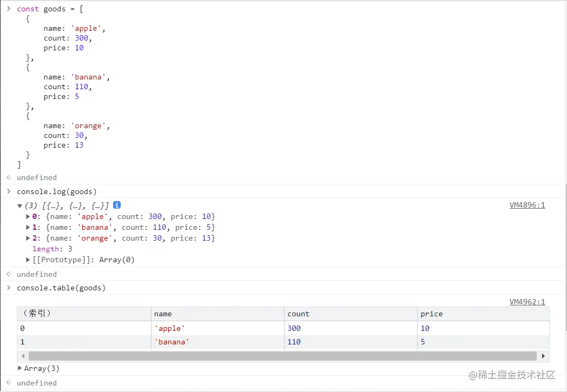Select the price cell showing 5
This screenshot has width=567, height=392.
[x=484, y=342]
